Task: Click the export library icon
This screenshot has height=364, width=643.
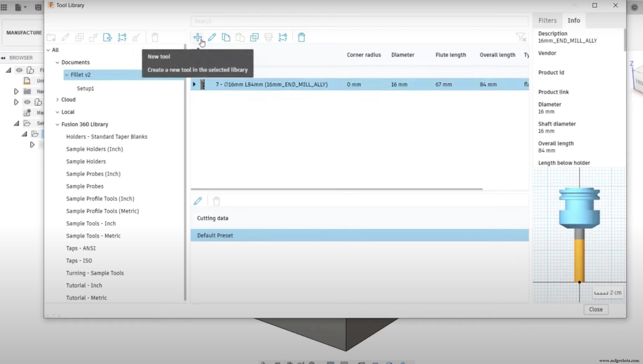Action: click(107, 37)
